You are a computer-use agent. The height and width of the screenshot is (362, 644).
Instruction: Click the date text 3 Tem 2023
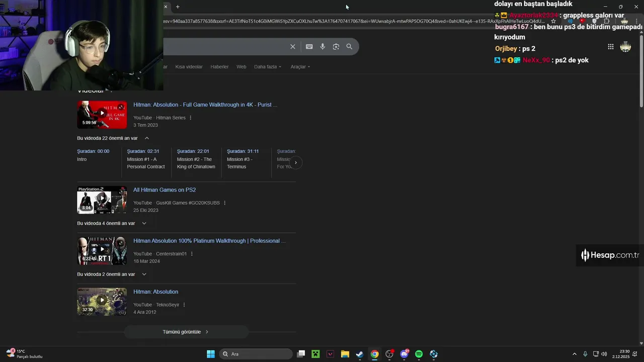(x=145, y=125)
